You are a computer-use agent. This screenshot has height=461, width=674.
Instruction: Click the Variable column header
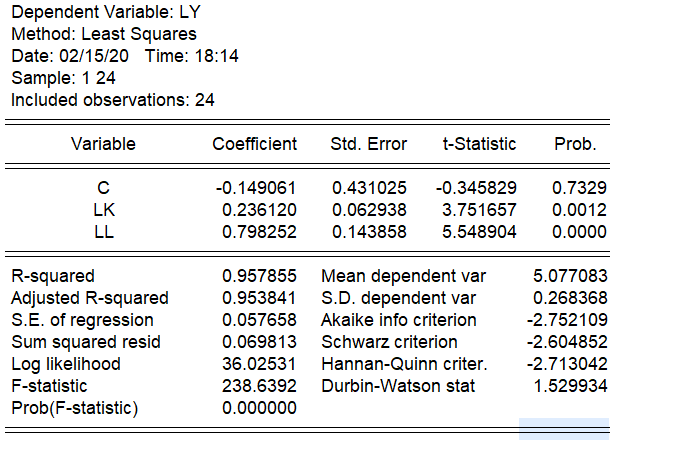(x=103, y=144)
